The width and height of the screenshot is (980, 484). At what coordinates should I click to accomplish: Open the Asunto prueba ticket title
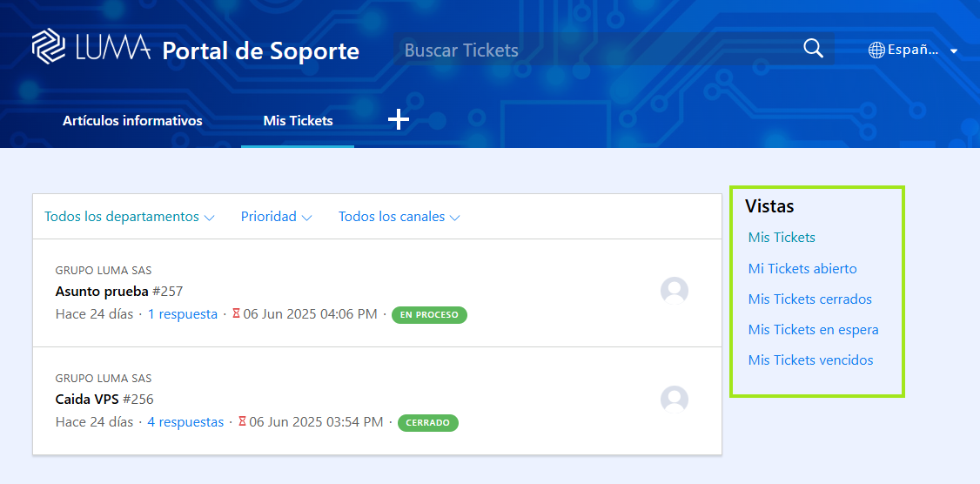[x=101, y=291]
